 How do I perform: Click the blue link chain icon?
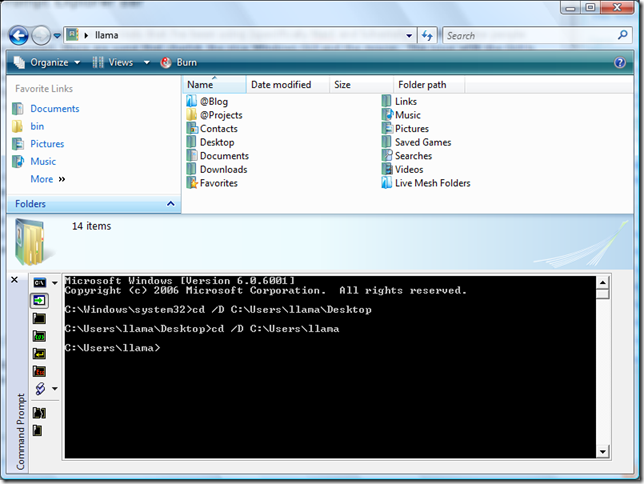tap(40, 388)
